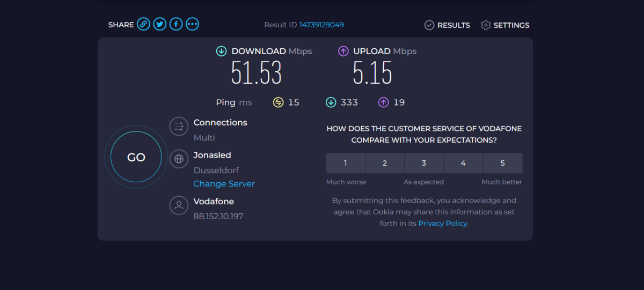Click the download arrow icon beside DOWNLOAD

[221, 51]
